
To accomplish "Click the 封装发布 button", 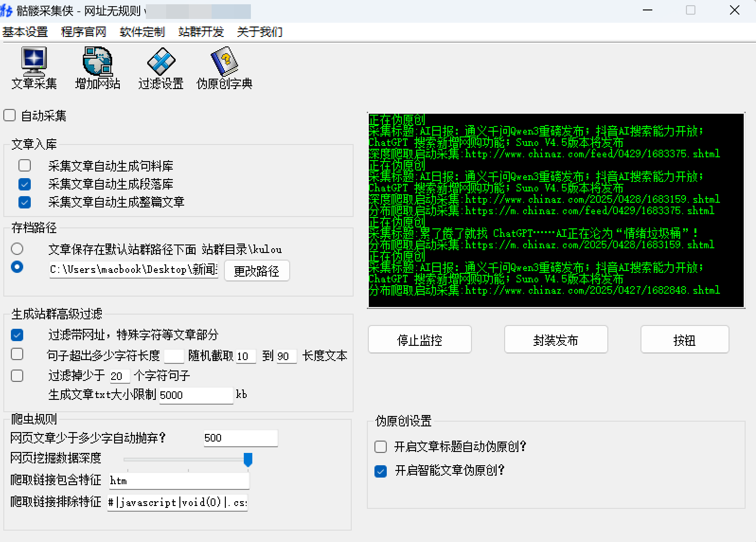I will (556, 340).
